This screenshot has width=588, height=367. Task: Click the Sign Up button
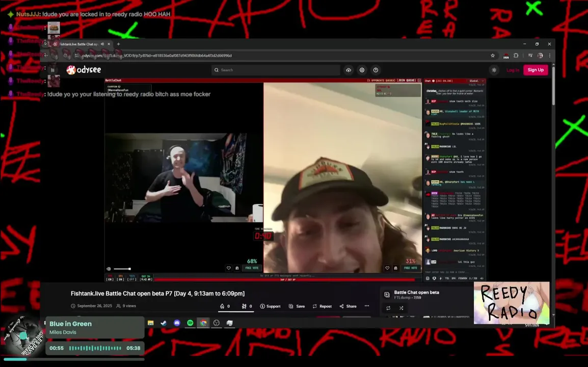(536, 70)
